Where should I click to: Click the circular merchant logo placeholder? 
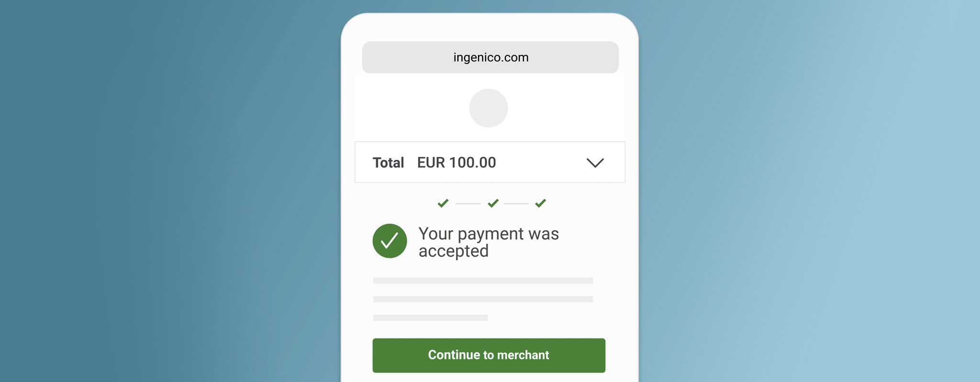[x=489, y=108]
